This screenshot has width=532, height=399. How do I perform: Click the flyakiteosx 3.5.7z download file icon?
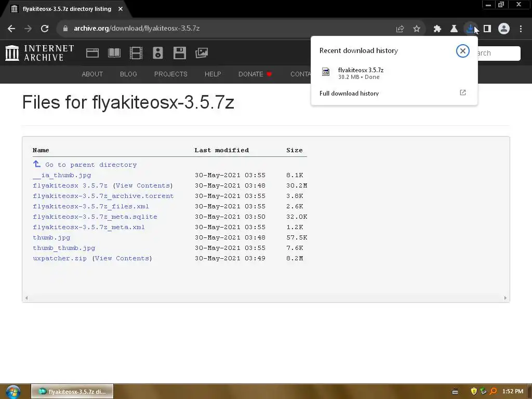point(326,72)
